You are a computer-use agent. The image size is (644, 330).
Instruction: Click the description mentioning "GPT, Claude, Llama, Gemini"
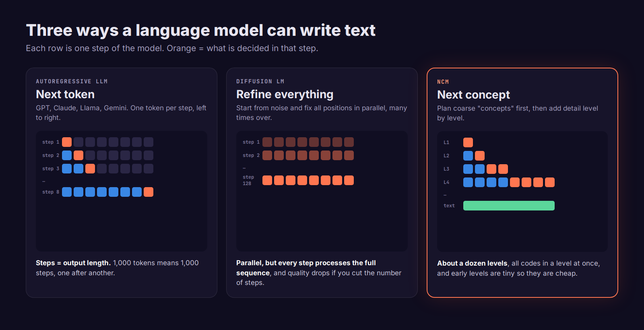click(121, 113)
